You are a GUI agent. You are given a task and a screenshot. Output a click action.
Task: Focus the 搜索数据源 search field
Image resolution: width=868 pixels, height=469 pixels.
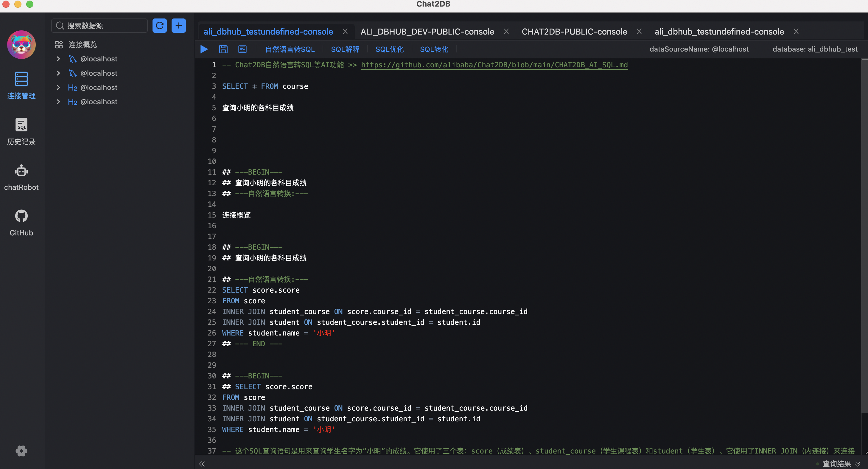coord(99,26)
